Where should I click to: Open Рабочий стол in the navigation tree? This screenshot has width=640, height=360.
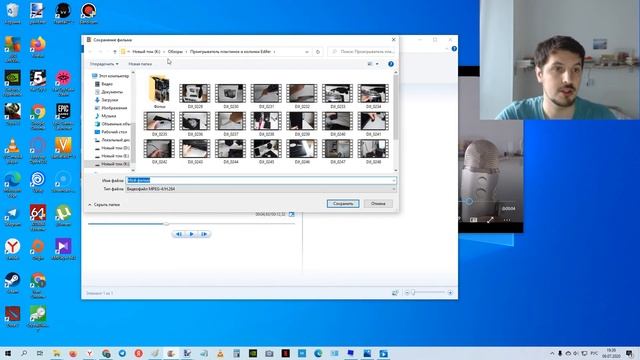click(x=111, y=132)
